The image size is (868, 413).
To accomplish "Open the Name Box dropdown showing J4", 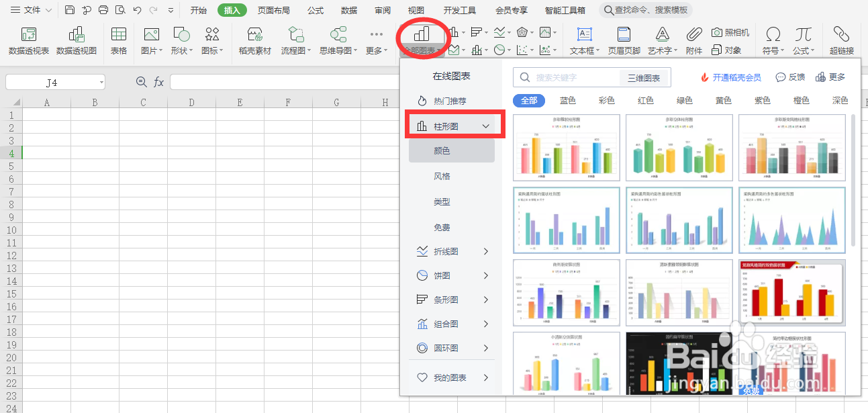I will point(101,82).
